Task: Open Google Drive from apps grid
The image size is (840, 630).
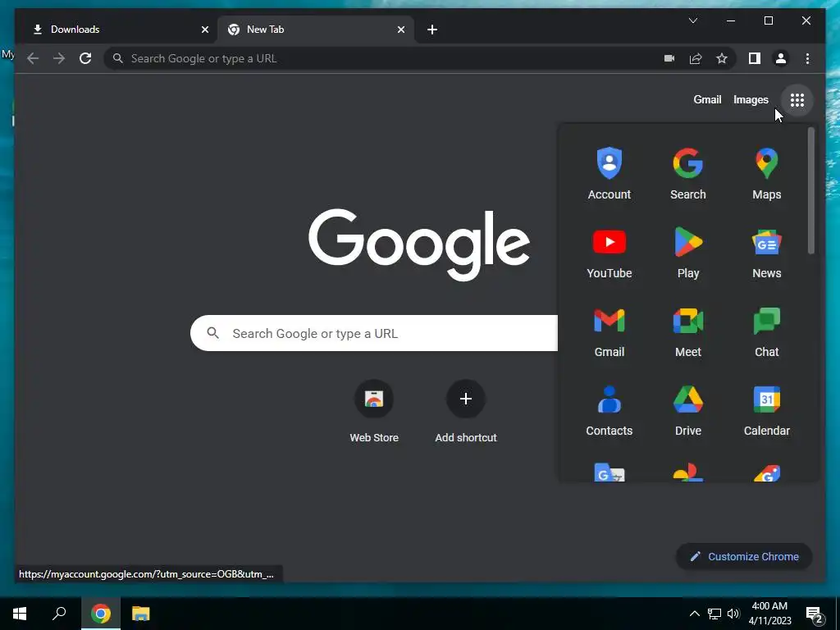Action: click(688, 410)
